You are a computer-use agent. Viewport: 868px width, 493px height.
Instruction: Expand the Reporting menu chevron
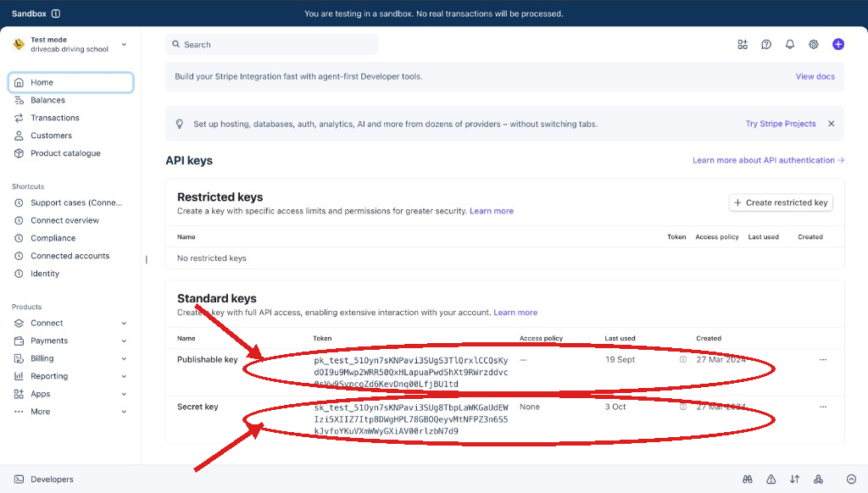click(x=124, y=376)
